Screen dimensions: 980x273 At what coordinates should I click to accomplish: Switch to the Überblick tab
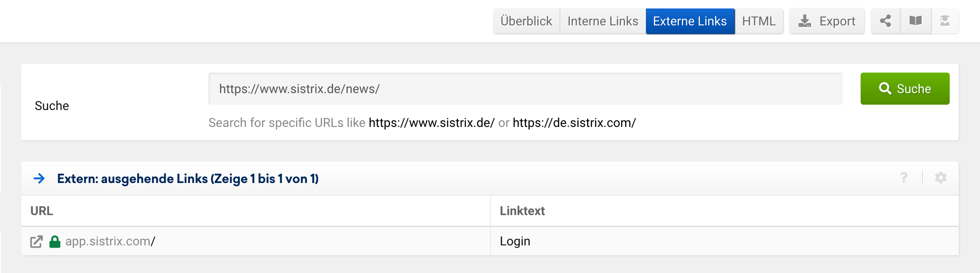coord(526,21)
